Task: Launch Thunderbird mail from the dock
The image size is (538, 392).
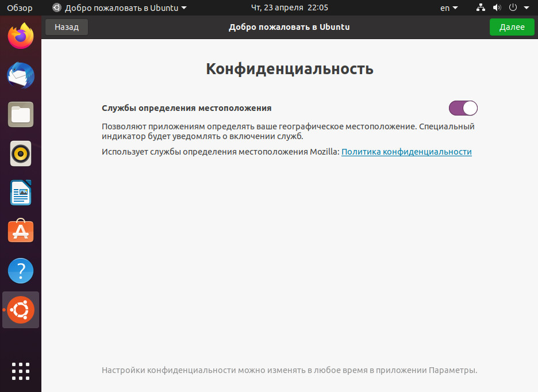Action: coord(21,75)
